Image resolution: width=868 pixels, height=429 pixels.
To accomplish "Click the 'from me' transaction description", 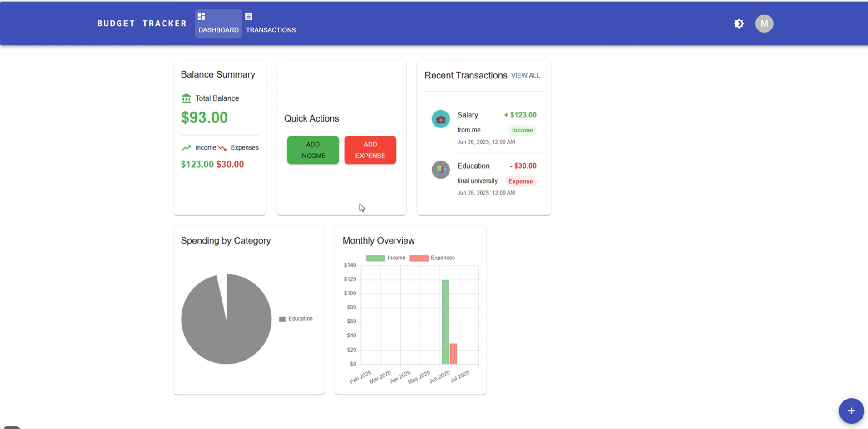I will [x=469, y=130].
